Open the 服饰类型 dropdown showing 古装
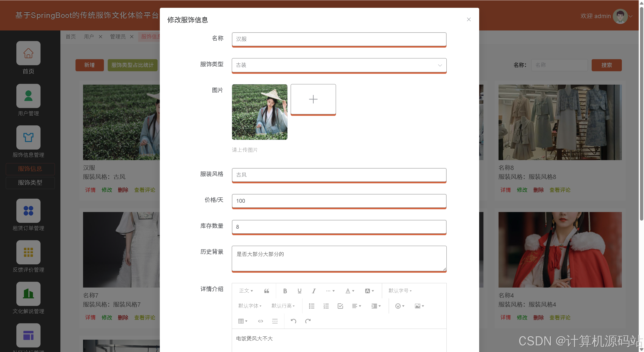 [339, 65]
